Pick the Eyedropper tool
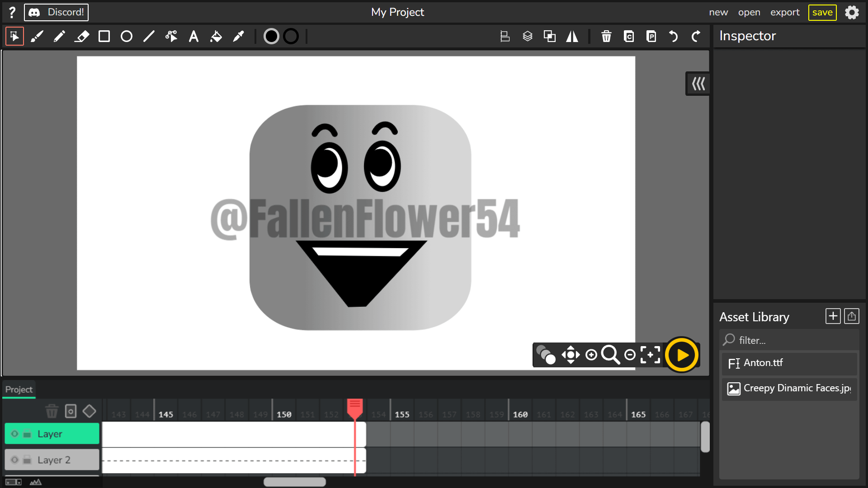The width and height of the screenshot is (868, 488). [238, 36]
